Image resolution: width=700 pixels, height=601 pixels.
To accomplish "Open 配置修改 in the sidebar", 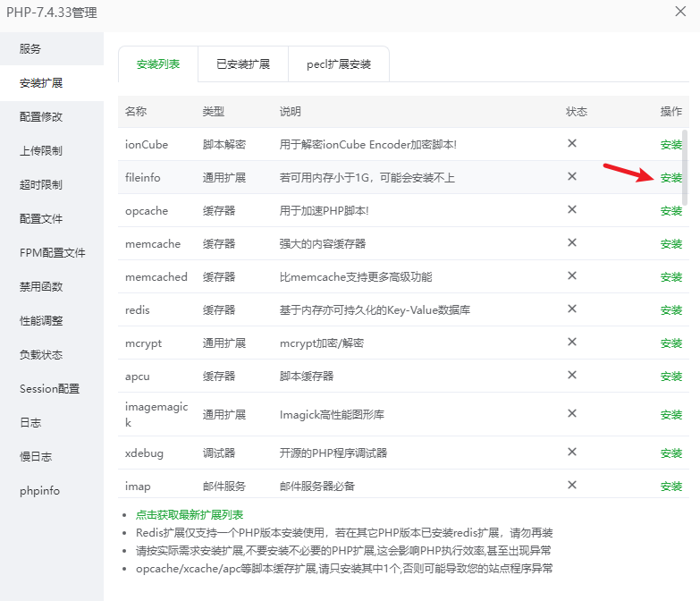I will tap(41, 116).
